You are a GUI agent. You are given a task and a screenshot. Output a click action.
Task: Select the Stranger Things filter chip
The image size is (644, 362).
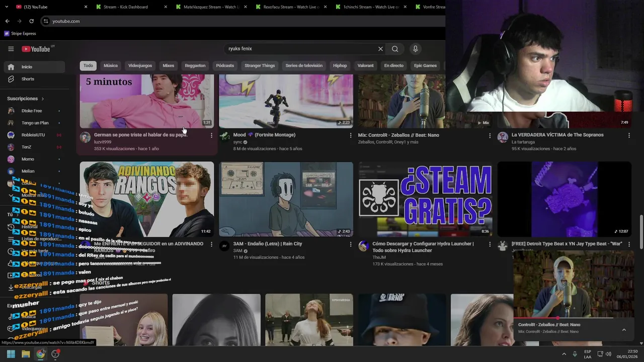pyautogui.click(x=260, y=66)
